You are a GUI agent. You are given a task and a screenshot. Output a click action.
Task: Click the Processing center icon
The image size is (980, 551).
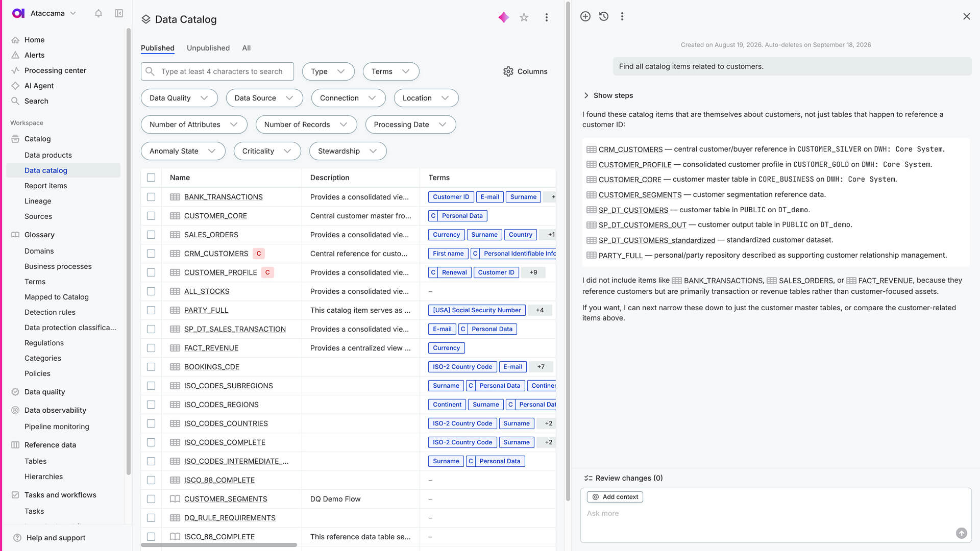point(15,70)
